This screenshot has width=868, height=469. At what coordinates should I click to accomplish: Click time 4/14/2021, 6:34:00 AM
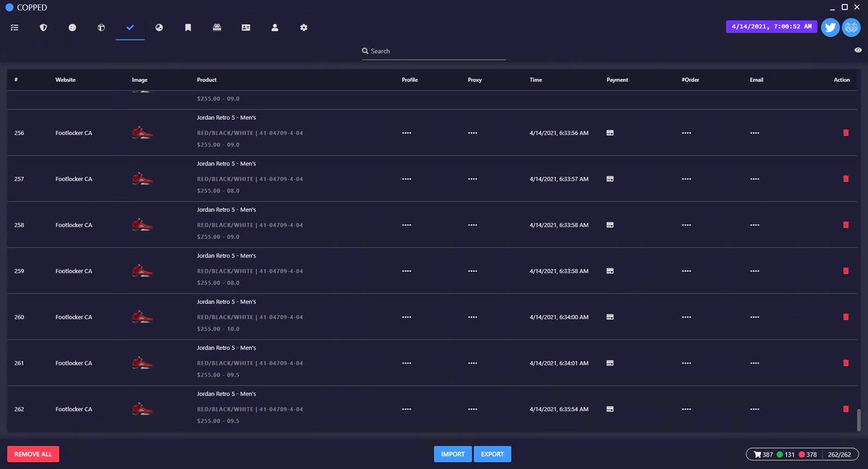(x=559, y=317)
